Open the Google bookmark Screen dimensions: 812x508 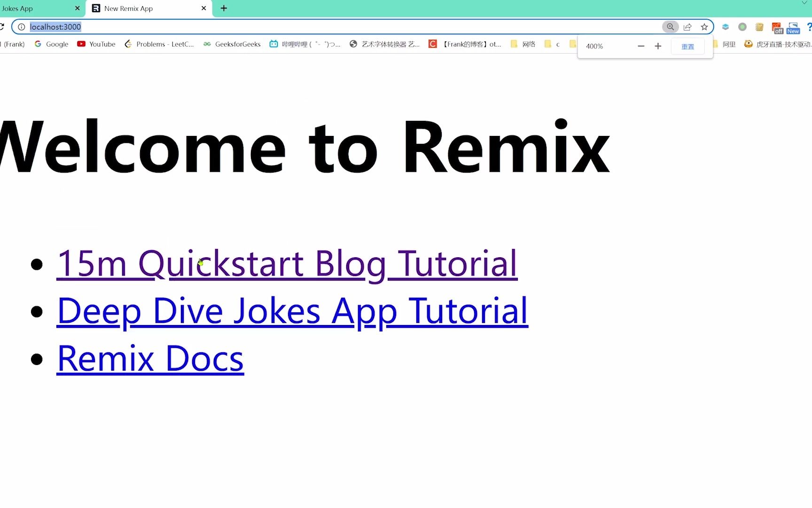52,44
